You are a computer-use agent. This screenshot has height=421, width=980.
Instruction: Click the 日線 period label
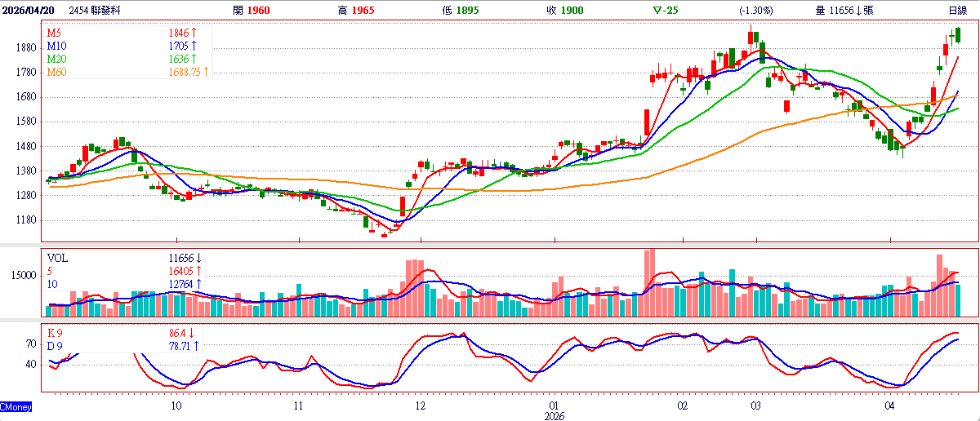958,11
